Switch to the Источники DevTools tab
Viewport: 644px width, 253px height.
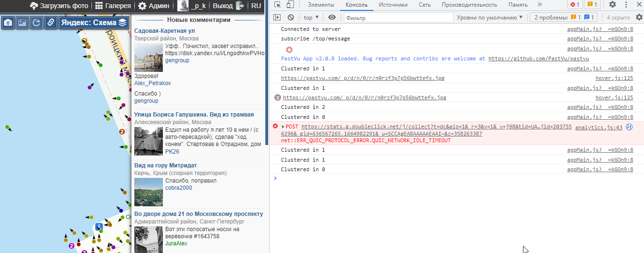pos(393,5)
